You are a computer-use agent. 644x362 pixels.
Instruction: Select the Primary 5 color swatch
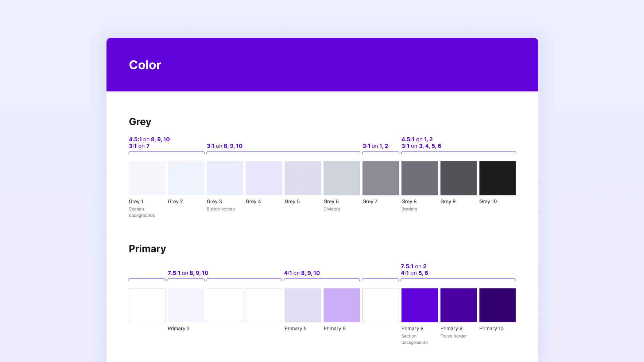(x=303, y=305)
